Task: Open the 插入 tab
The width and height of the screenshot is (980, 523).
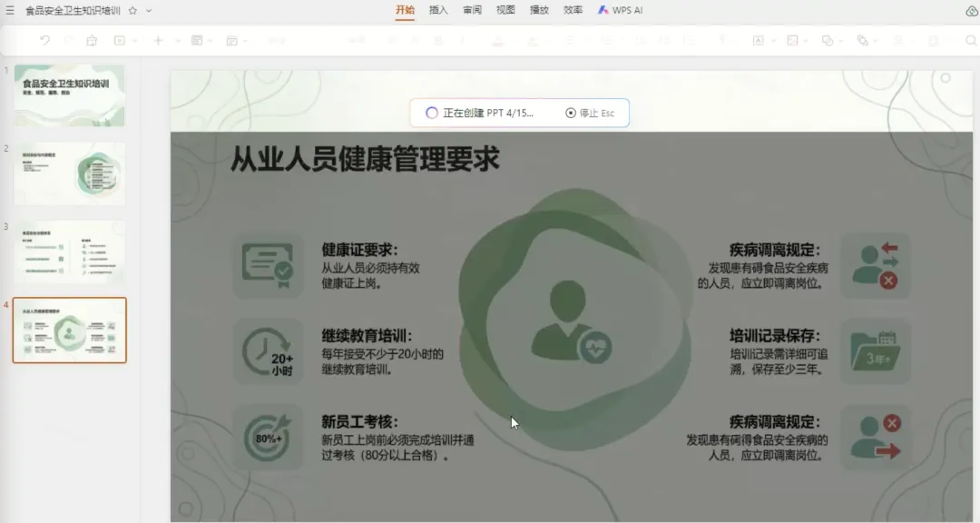Action: pyautogui.click(x=439, y=10)
